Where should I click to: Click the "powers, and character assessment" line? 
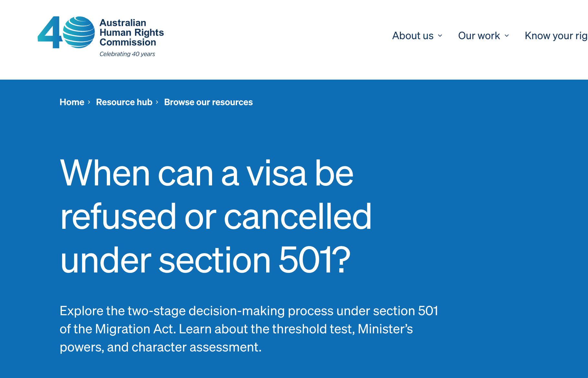(160, 347)
